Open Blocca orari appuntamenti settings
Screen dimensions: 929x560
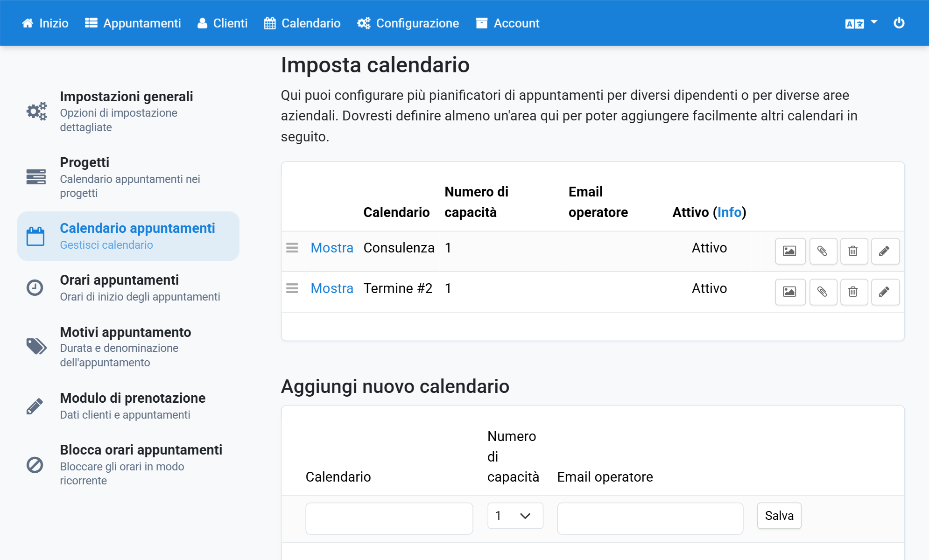128,465
